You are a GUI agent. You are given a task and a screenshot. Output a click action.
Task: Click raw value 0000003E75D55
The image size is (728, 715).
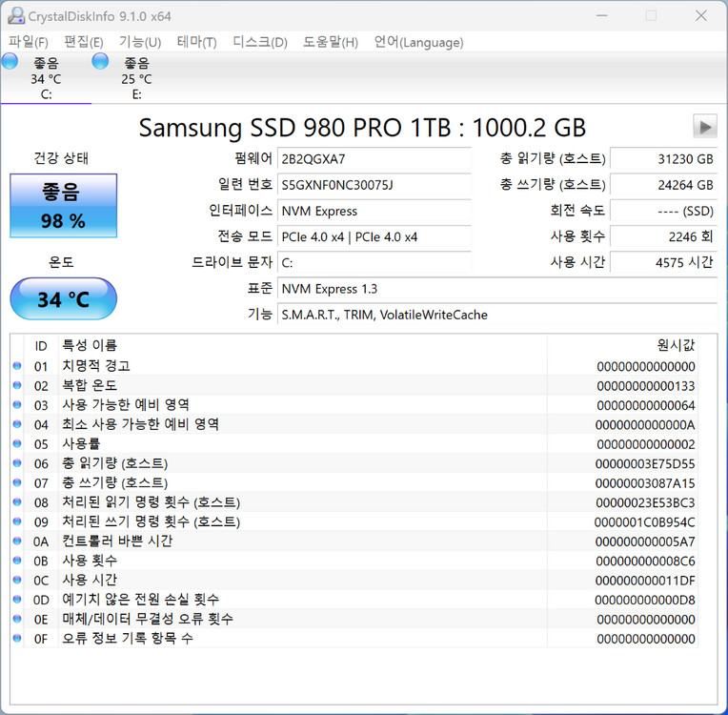coord(645,464)
